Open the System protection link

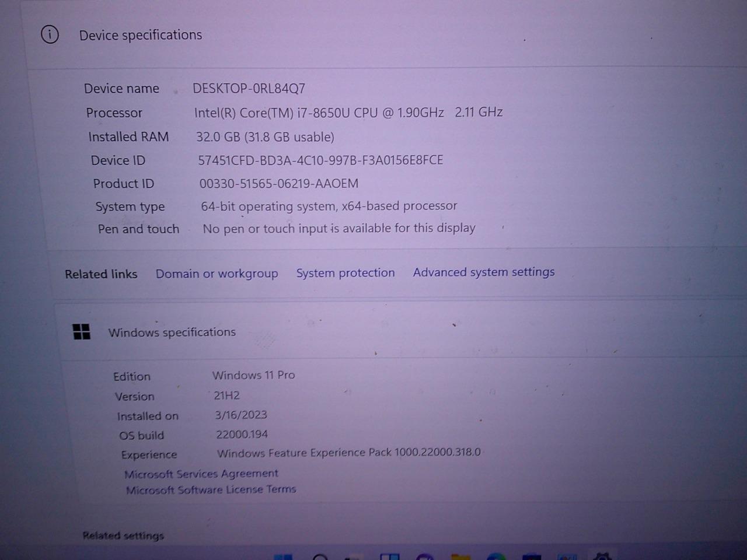click(x=345, y=273)
